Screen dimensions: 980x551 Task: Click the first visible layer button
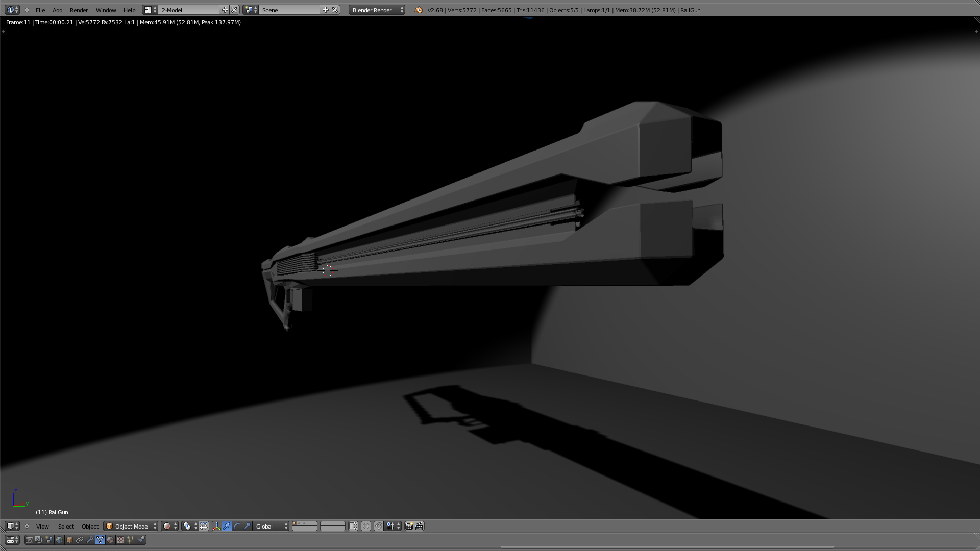pos(295,523)
